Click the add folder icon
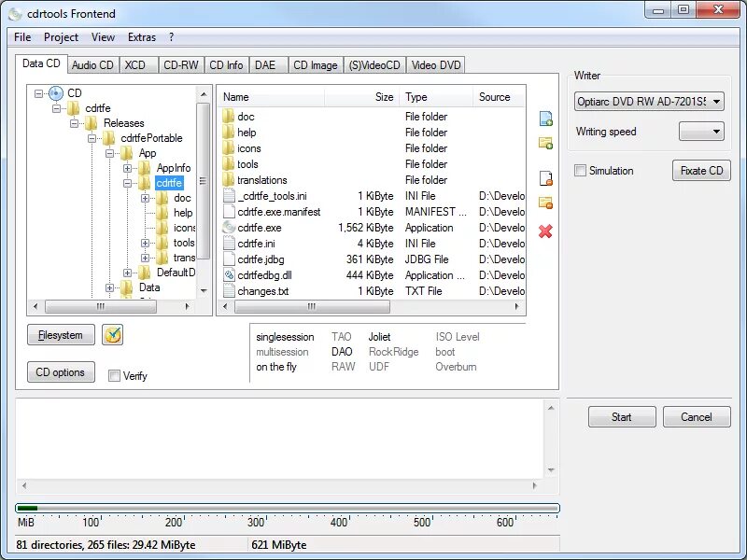This screenshot has width=747, height=560. pyautogui.click(x=545, y=143)
